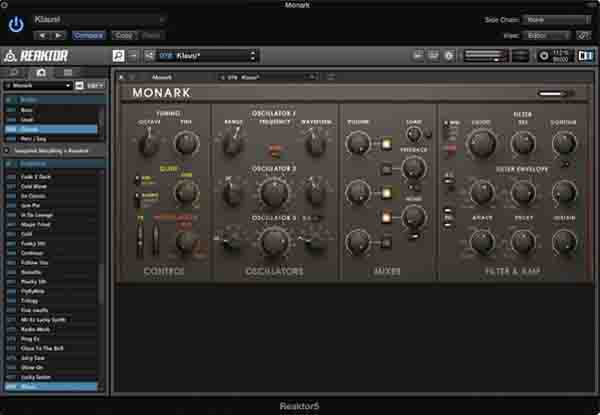600x415 pixels.
Task: Open the View Editor dropdown
Action: tap(547, 36)
